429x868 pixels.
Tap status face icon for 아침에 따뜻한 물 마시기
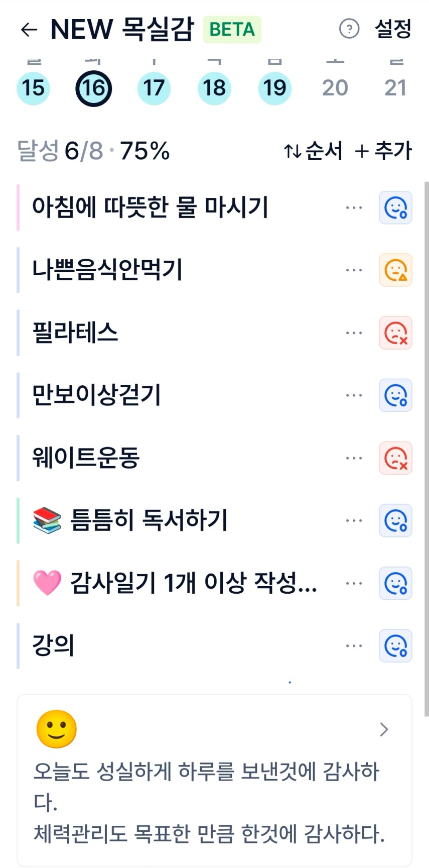tap(395, 207)
